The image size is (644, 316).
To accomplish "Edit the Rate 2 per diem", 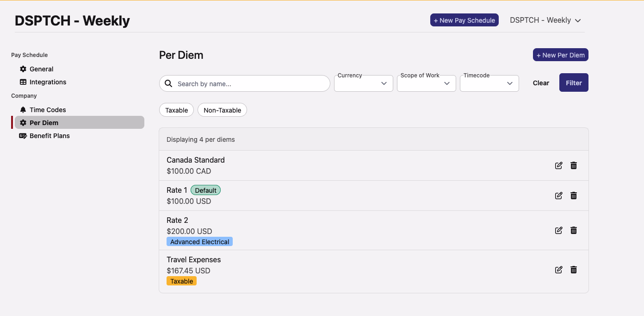I will click(x=559, y=230).
